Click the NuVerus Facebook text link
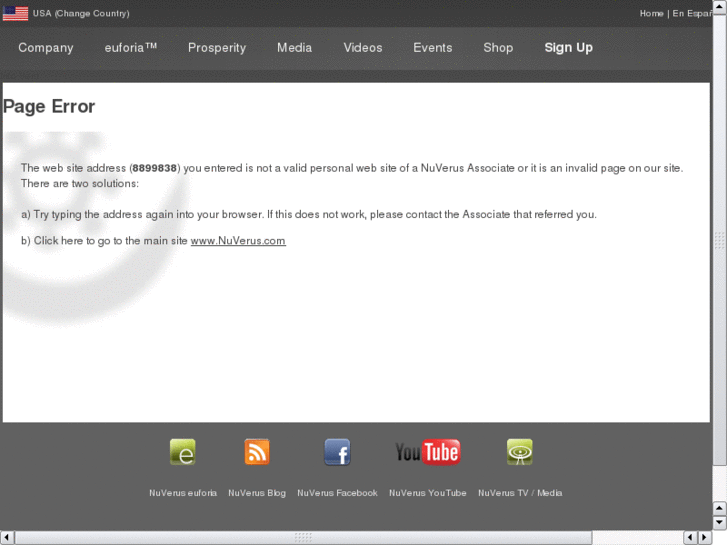Image resolution: width=727 pixels, height=545 pixels. point(338,493)
